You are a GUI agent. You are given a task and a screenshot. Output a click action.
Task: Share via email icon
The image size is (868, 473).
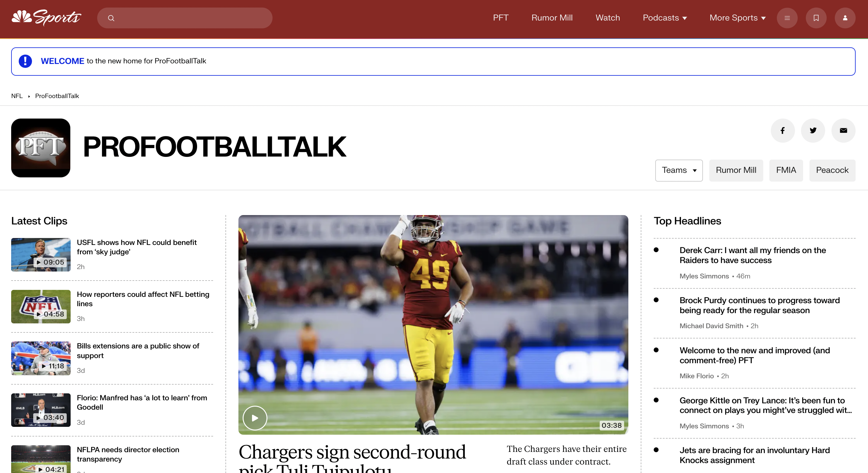[x=843, y=130]
